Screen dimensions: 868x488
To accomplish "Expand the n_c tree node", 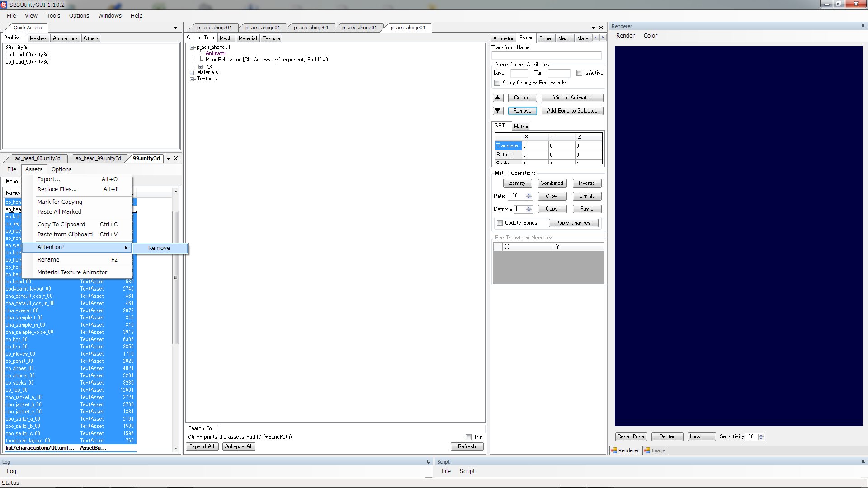I will click(x=200, y=66).
